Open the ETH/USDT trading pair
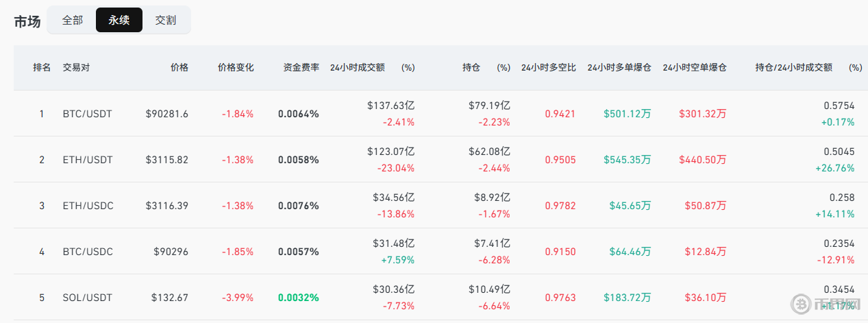868x323 pixels. coord(87,160)
